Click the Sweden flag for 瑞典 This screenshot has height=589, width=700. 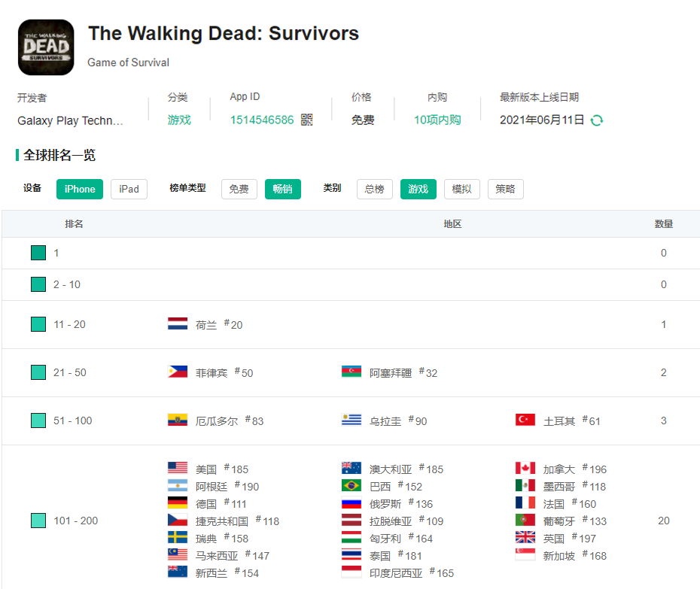click(x=178, y=538)
